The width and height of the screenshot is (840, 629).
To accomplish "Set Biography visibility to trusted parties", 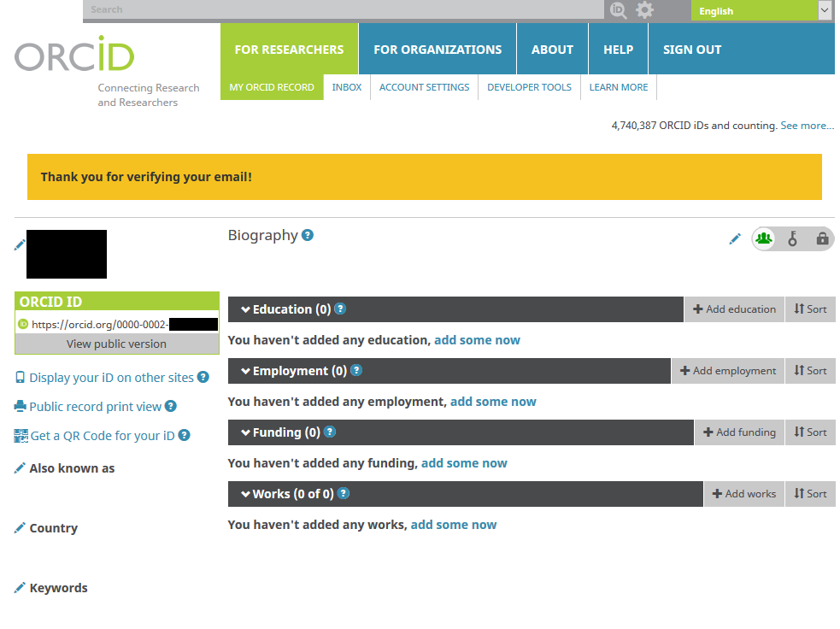I will point(793,239).
